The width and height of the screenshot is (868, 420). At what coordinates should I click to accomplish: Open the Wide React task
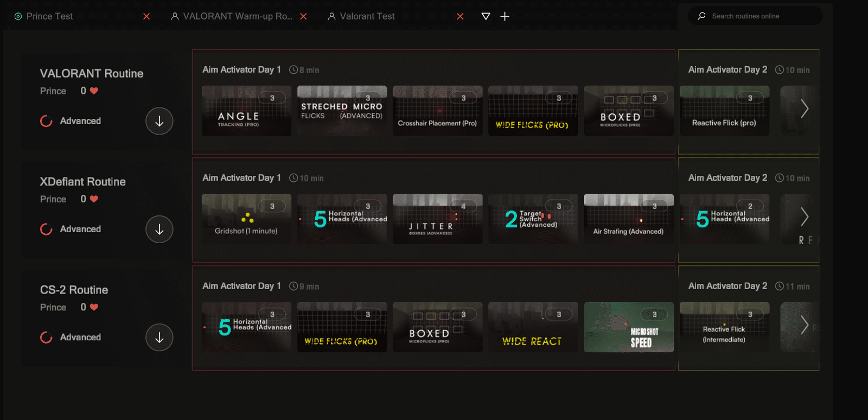pos(533,327)
